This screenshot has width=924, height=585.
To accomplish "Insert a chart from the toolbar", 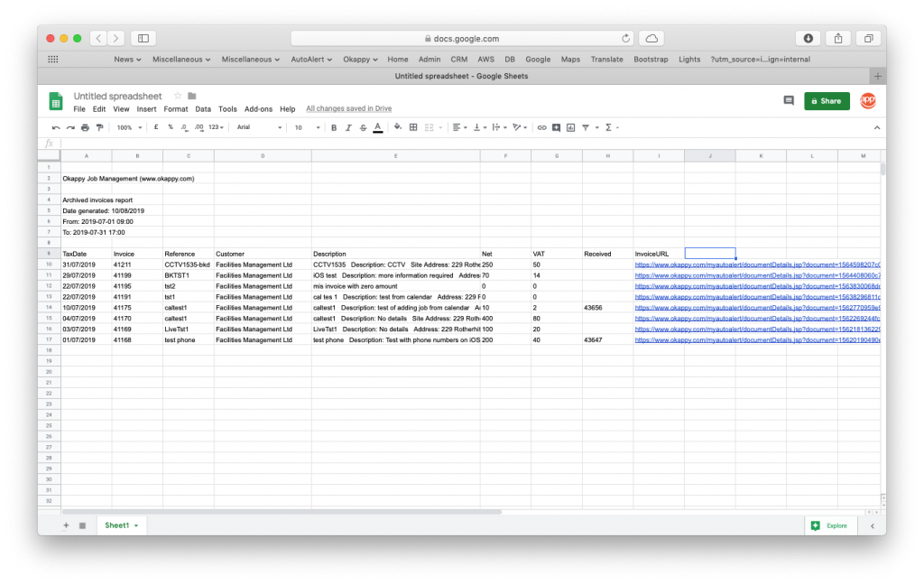I will tap(570, 127).
